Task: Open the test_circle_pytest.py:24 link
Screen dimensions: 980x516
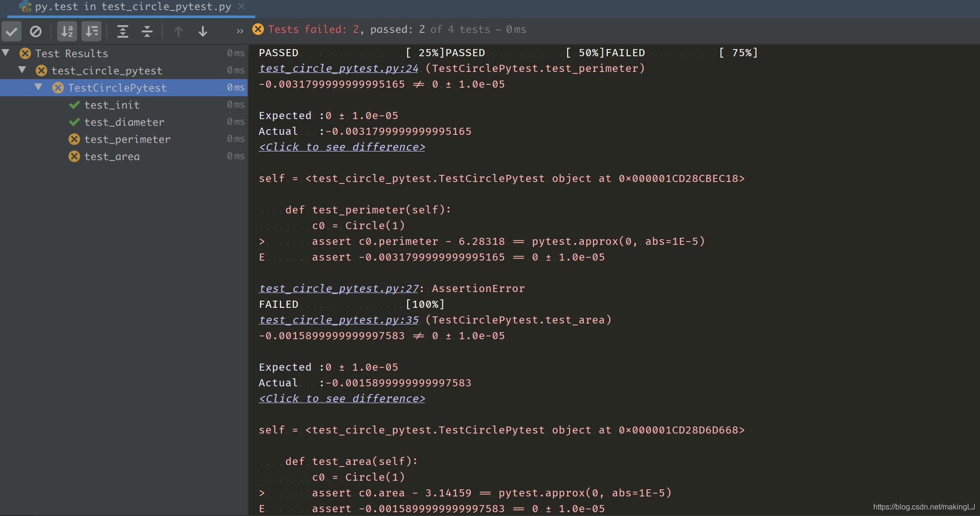Action: pyautogui.click(x=339, y=69)
